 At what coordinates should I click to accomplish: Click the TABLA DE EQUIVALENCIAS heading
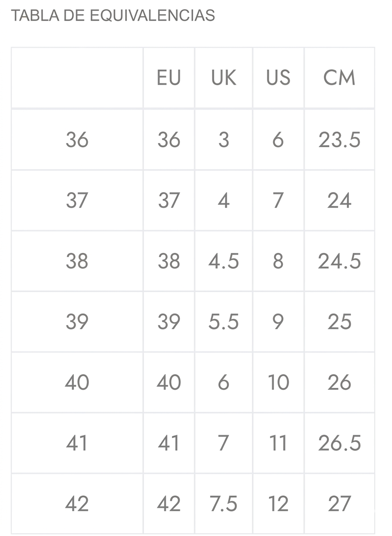pos(113,16)
